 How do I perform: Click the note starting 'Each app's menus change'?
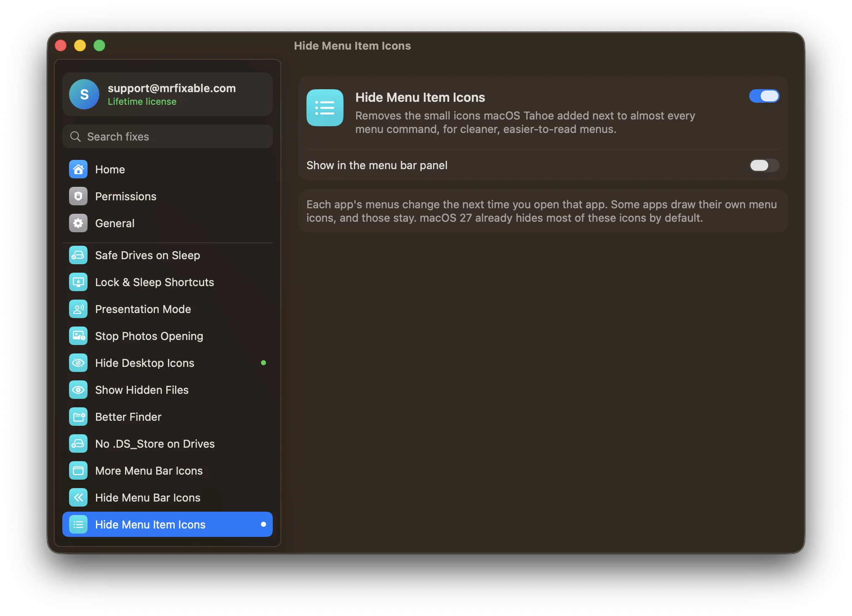tap(542, 211)
